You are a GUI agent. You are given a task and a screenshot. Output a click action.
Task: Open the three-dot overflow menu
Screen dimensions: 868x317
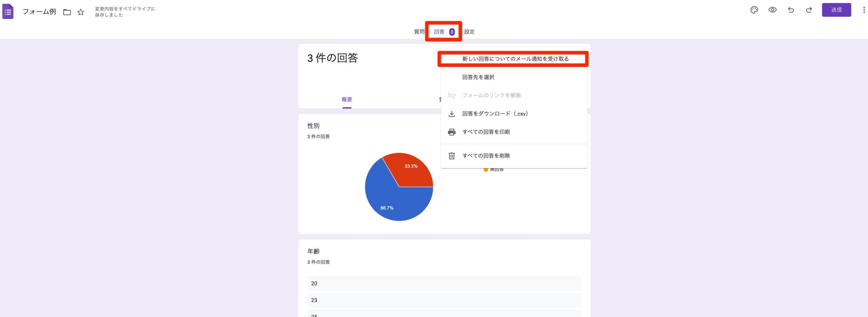[x=863, y=10]
